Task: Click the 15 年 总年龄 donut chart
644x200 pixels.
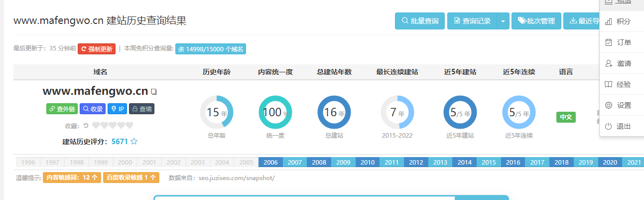Action: [217, 112]
